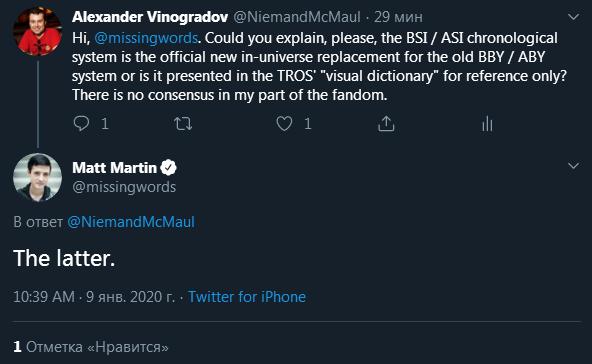Viewport: 592px width, 364px height.
Task: Open Matt Martin's profile avatar
Action: pyautogui.click(x=37, y=177)
